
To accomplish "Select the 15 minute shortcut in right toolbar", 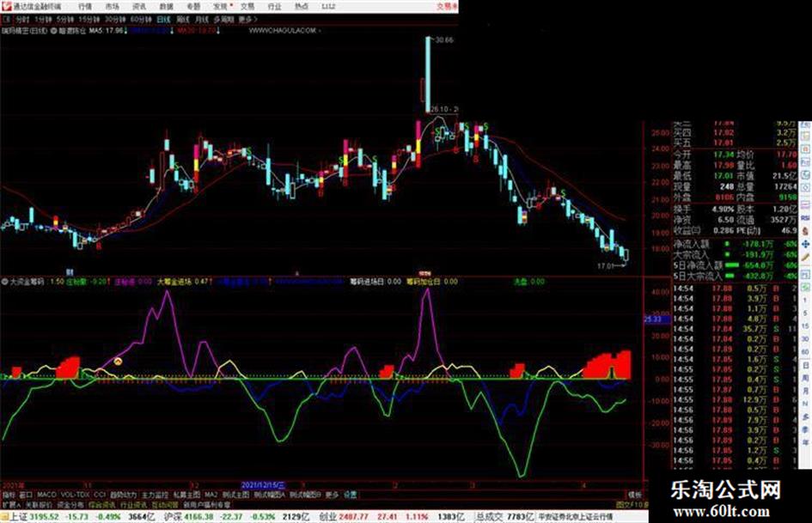I will [x=805, y=326].
